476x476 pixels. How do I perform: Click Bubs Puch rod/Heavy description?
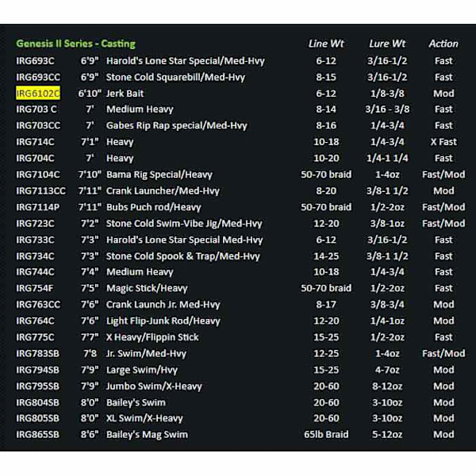(x=154, y=207)
